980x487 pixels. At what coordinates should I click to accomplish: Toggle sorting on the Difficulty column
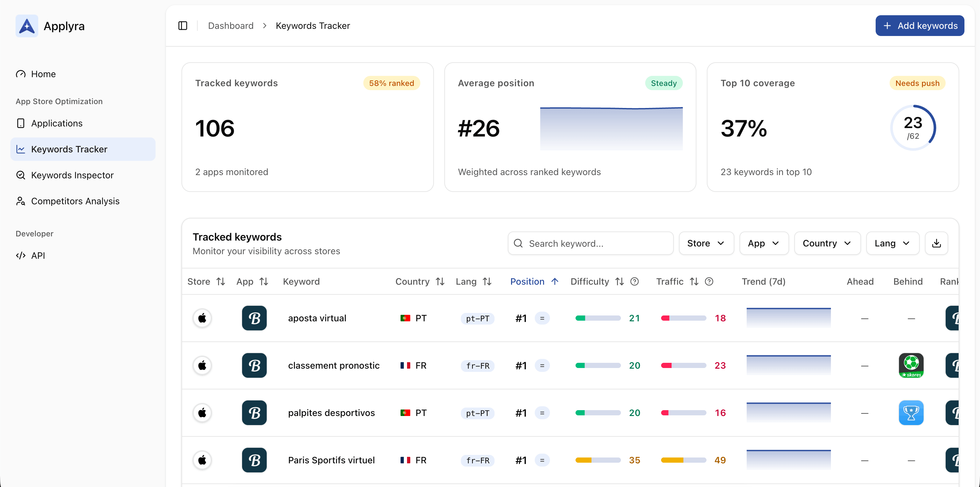[619, 281]
